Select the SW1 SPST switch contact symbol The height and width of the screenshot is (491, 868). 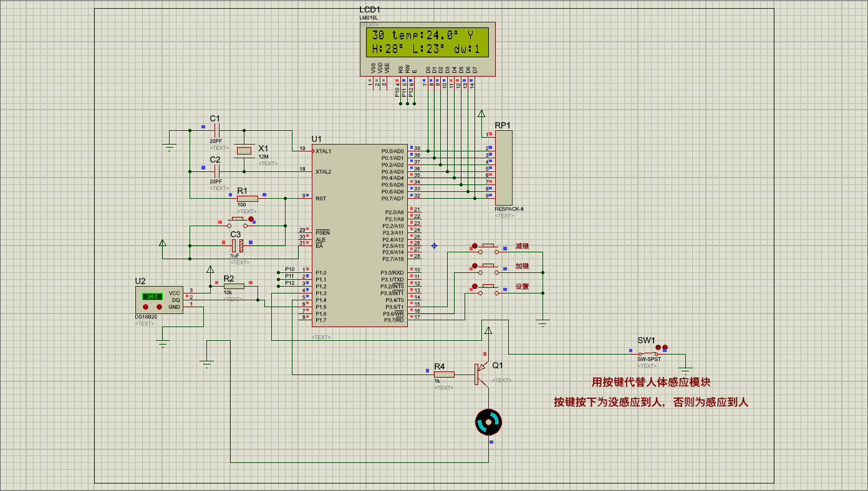coord(648,353)
